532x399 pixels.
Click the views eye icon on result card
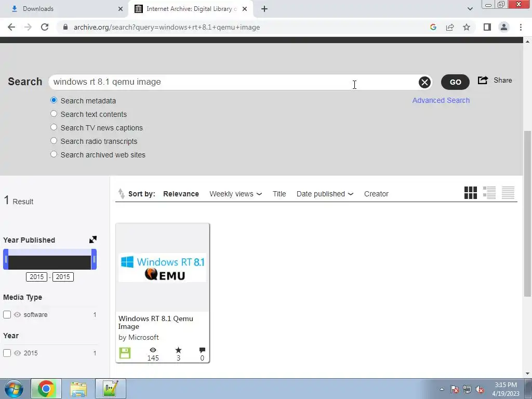click(153, 350)
